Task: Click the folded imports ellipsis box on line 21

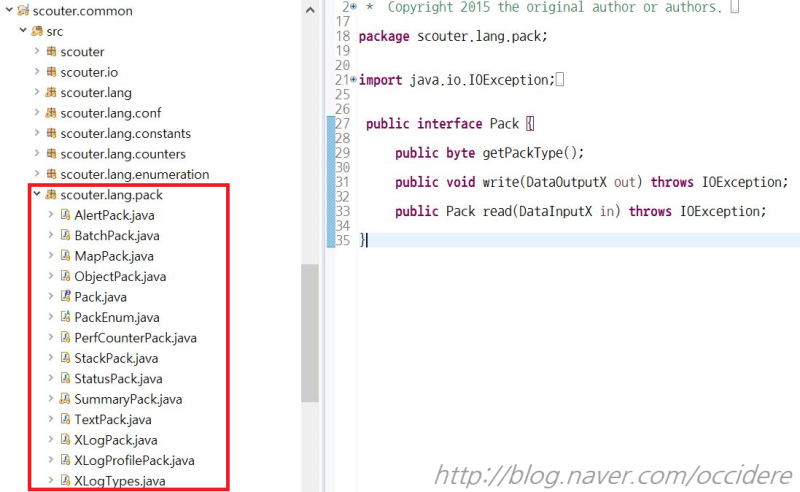Action: pyautogui.click(x=560, y=80)
